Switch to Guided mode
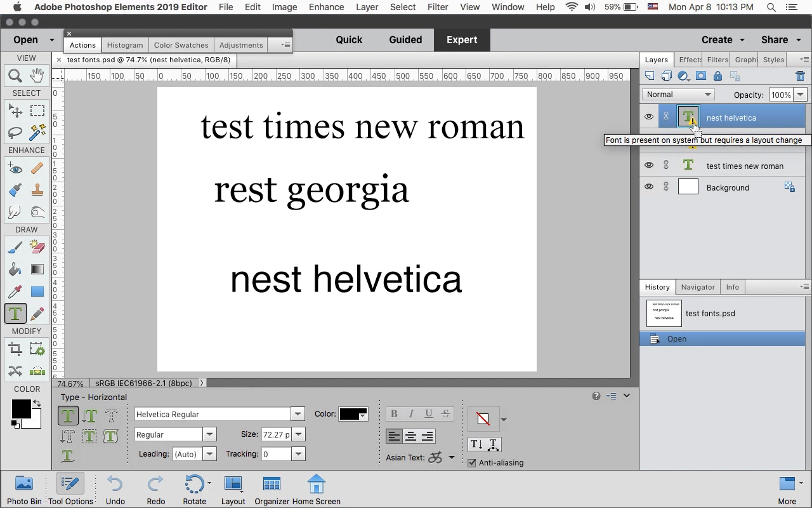 [x=405, y=39]
